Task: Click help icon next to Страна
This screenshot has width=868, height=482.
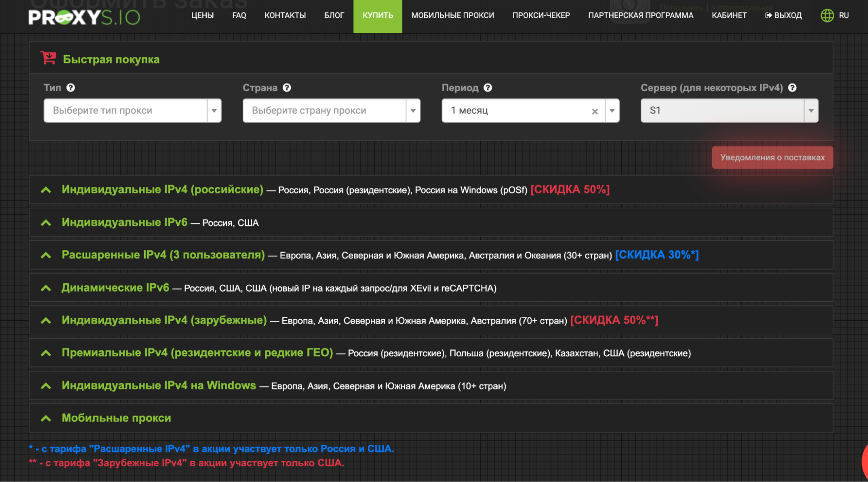Action: point(287,88)
